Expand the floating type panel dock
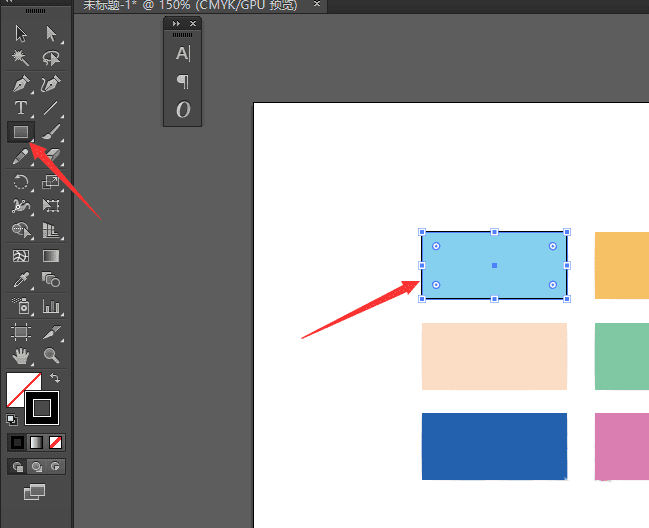649x528 pixels. pos(176,24)
